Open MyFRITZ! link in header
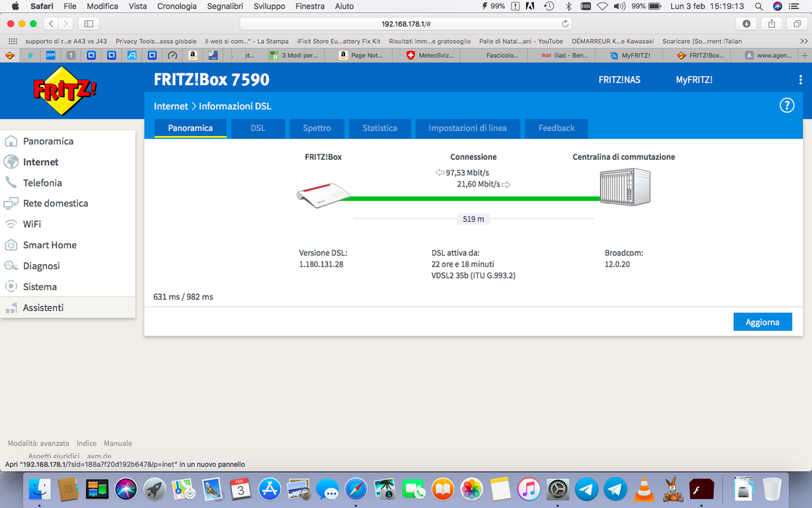Image resolution: width=812 pixels, height=508 pixels. pos(694,80)
